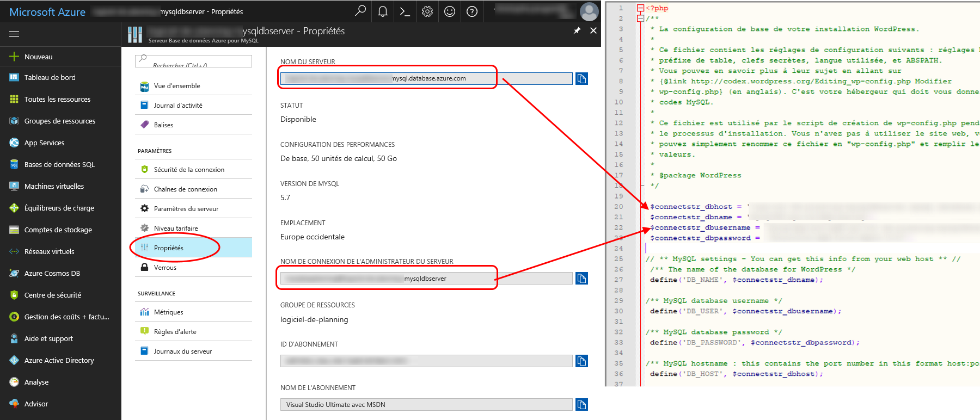Close the Propriétés blade
This screenshot has height=420, width=980.
[x=593, y=30]
